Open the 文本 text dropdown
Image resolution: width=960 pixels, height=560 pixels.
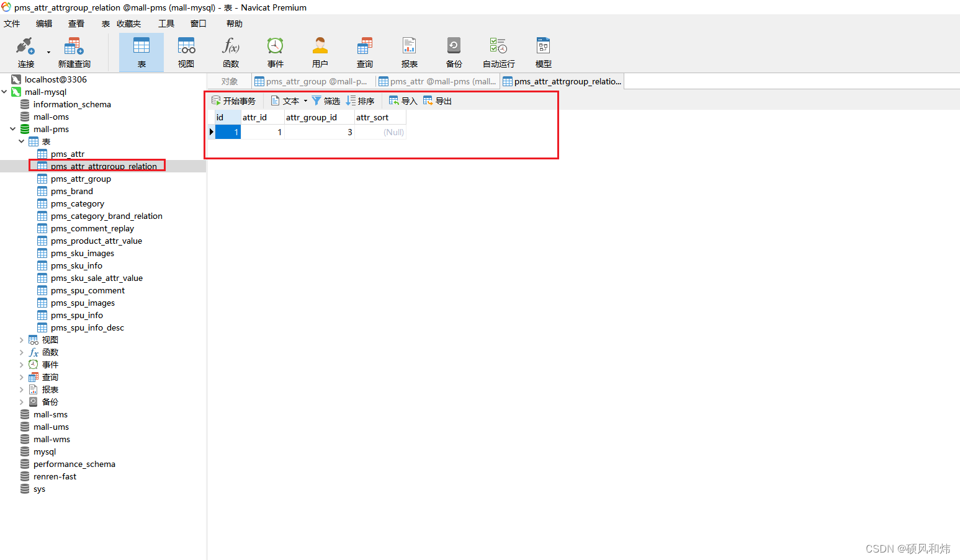point(289,100)
